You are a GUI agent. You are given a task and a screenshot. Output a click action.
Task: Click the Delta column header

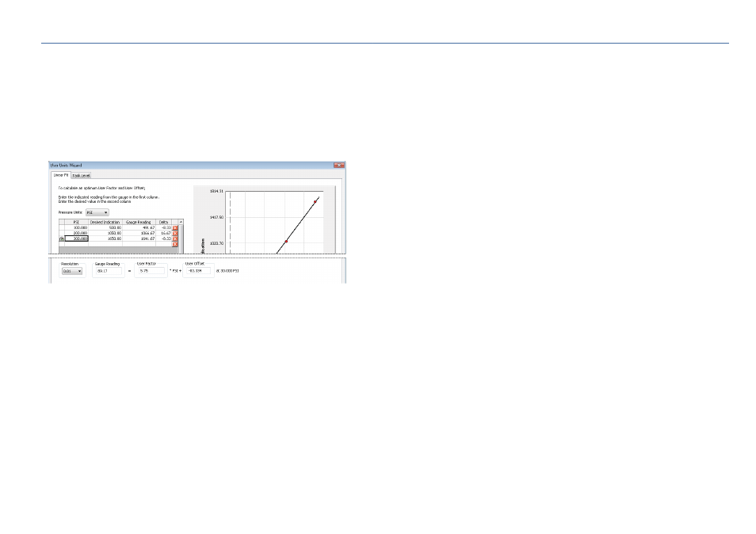[x=163, y=222]
